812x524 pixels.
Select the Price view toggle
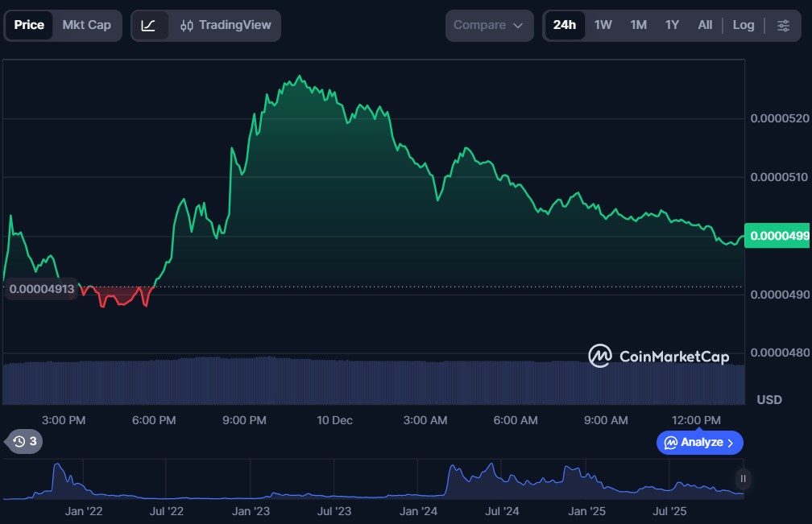(x=29, y=25)
